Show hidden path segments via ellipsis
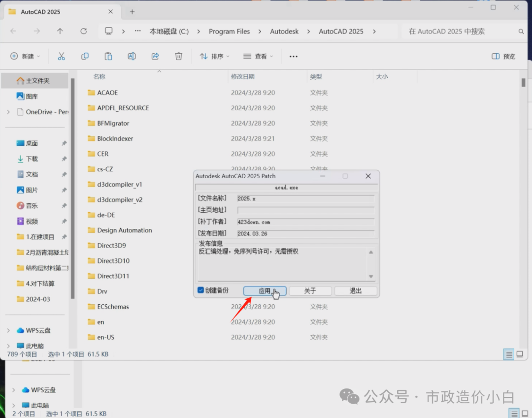Screen dimensions: 532x418 (x=138, y=31)
